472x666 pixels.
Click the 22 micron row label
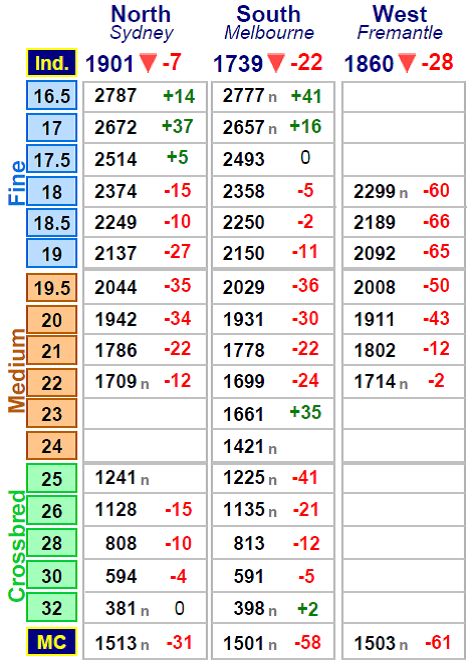(51, 382)
